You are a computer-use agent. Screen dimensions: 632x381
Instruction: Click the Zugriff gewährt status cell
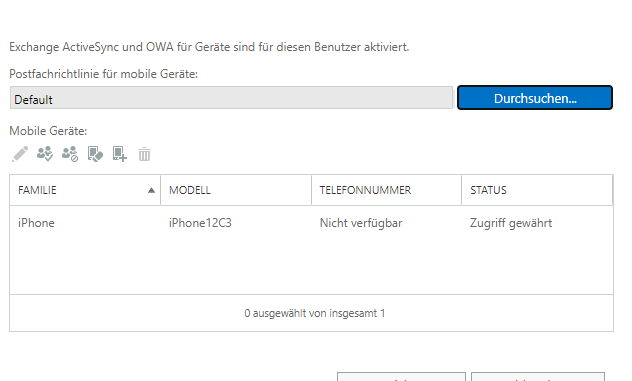point(511,223)
